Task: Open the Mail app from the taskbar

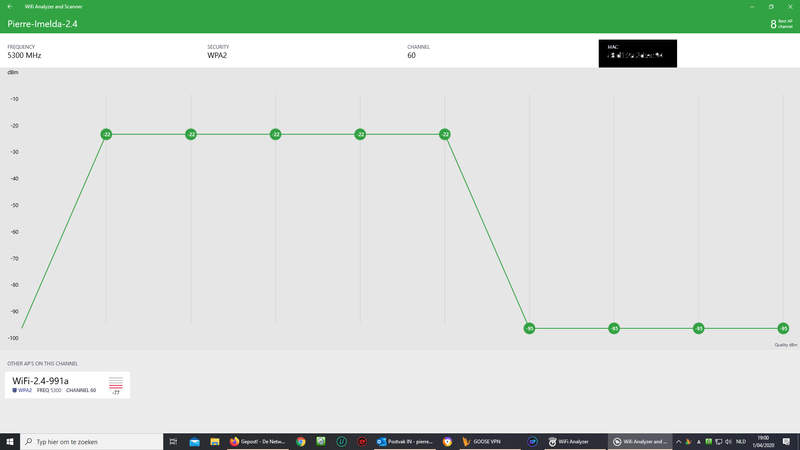Action: click(194, 442)
